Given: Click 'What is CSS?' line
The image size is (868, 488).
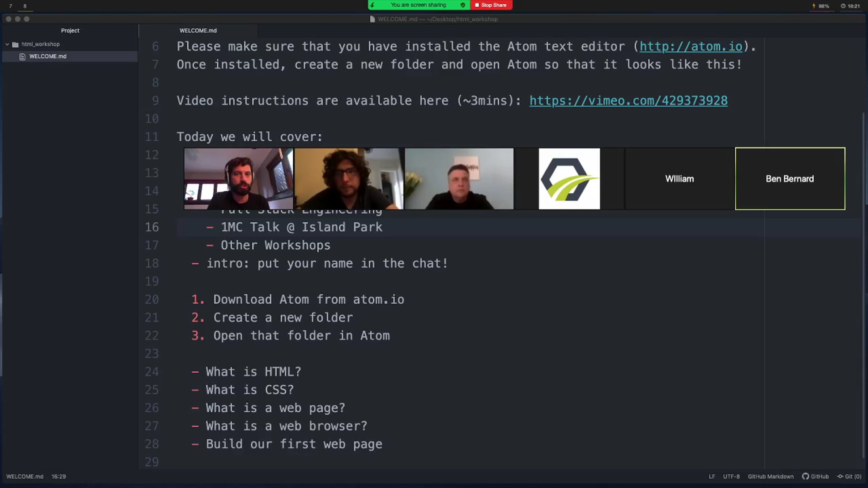Looking at the screenshot, I should (x=250, y=390).
